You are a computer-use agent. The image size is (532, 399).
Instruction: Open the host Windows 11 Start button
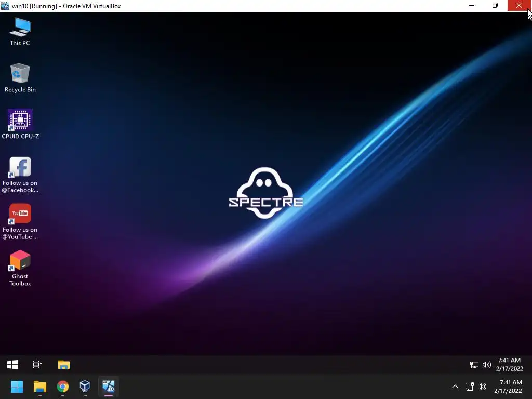17,387
